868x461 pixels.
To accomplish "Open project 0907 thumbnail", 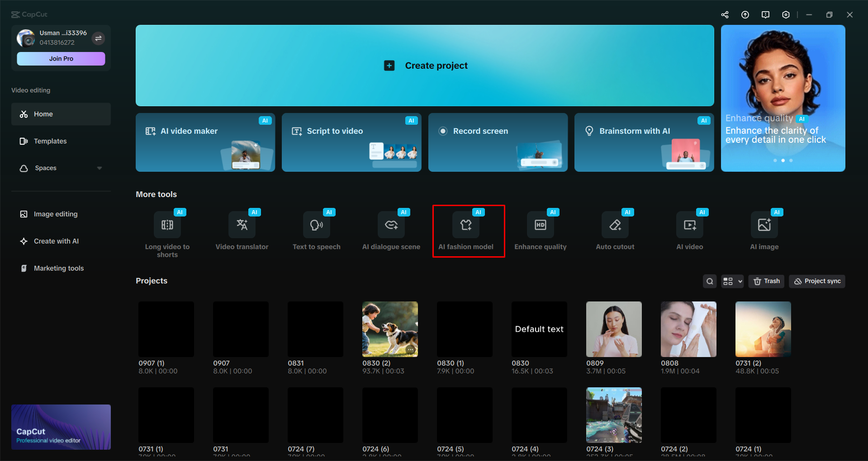I will pos(241,329).
